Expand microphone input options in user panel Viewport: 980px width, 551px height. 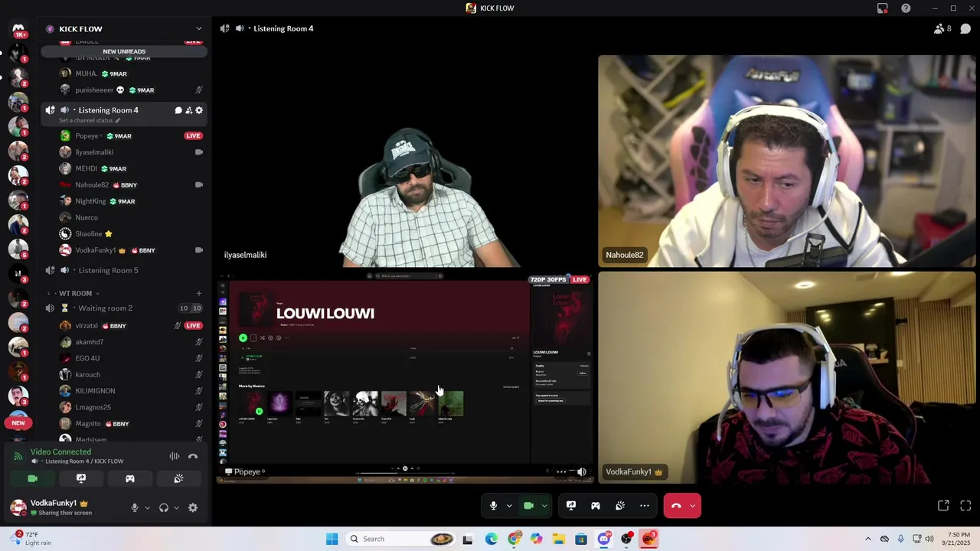147,507
